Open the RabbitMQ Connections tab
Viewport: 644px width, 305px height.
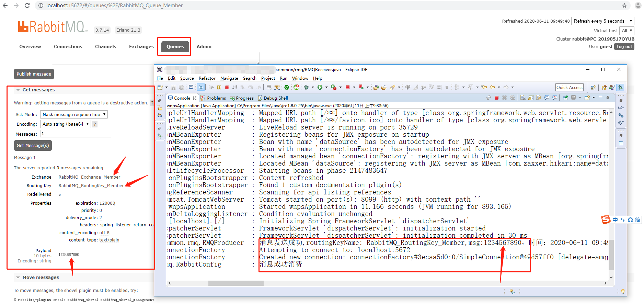coord(68,46)
